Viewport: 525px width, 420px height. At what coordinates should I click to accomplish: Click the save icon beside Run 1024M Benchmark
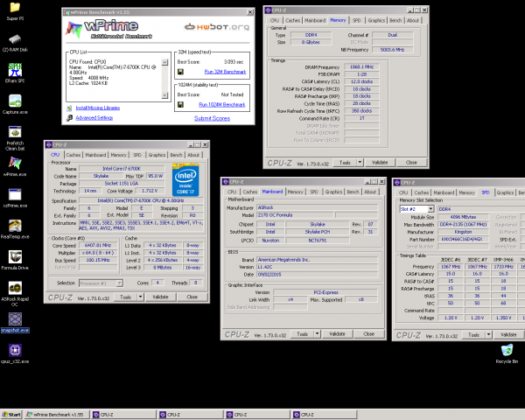click(180, 104)
